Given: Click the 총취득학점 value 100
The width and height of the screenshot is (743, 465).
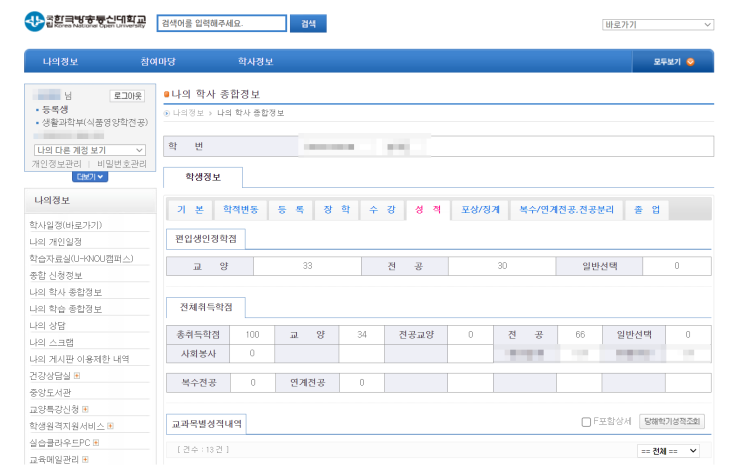Looking at the screenshot, I should click(252, 335).
